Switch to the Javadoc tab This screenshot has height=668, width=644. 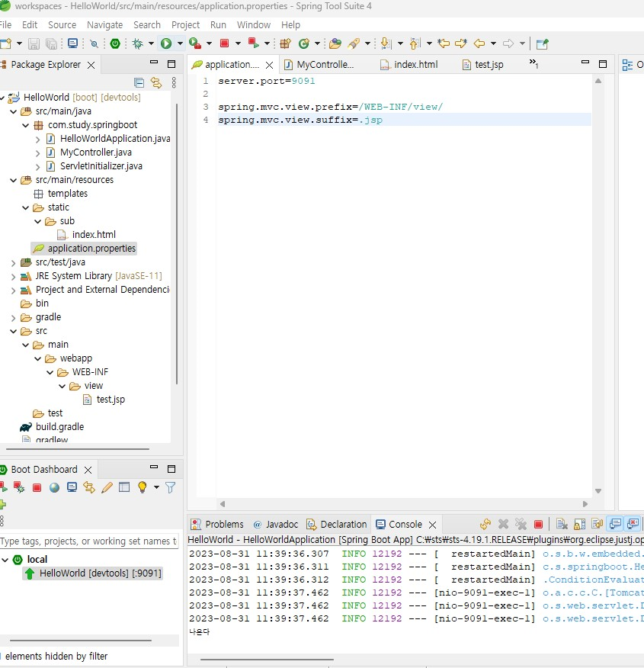[x=276, y=524]
